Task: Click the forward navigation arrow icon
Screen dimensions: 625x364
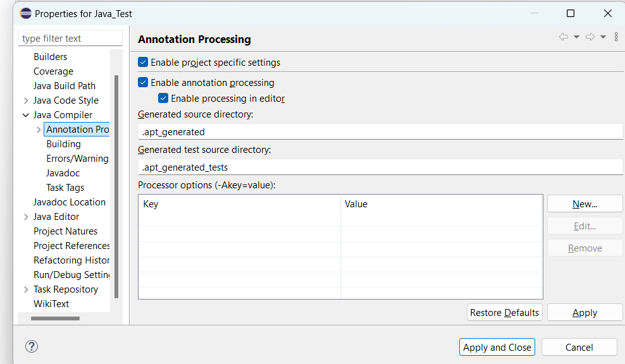Action: pyautogui.click(x=590, y=37)
